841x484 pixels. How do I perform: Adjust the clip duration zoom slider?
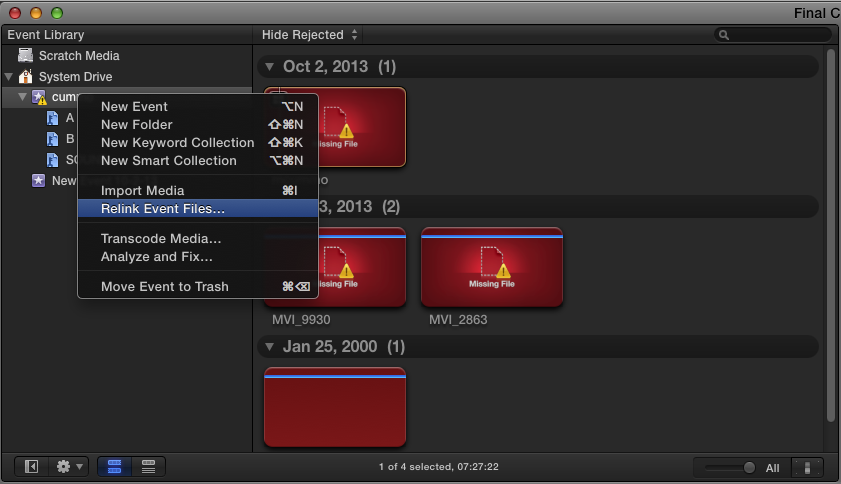749,468
